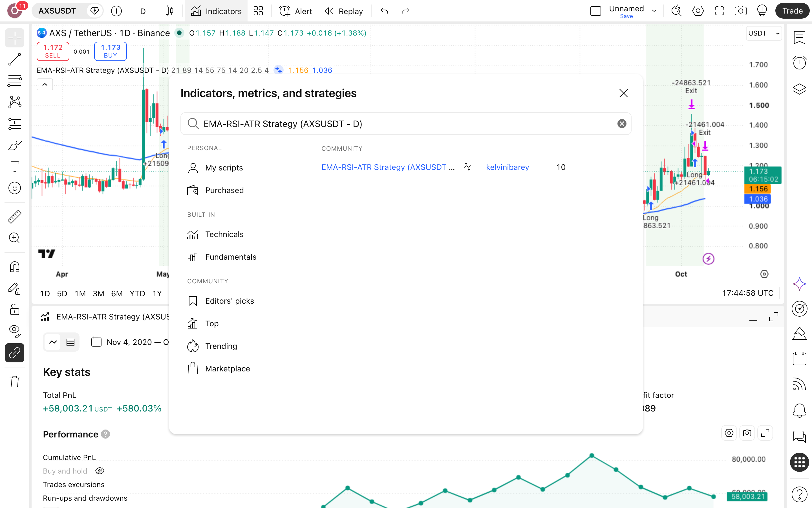Hide all drawings with eye icon
The height and width of the screenshot is (508, 812).
14,331
